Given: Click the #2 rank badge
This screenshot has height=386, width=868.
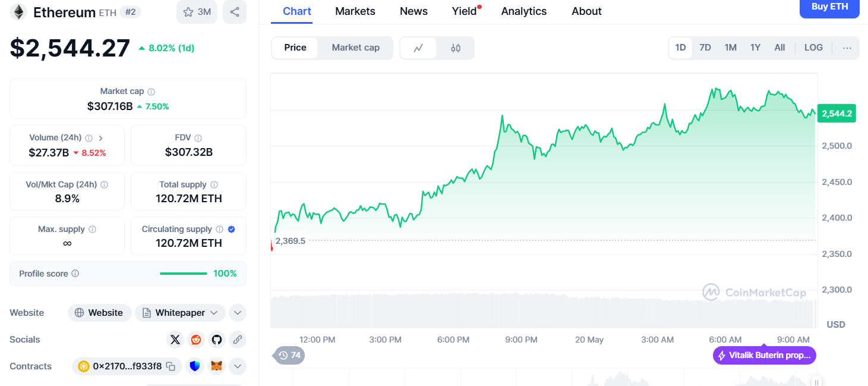Looking at the screenshot, I should (130, 12).
